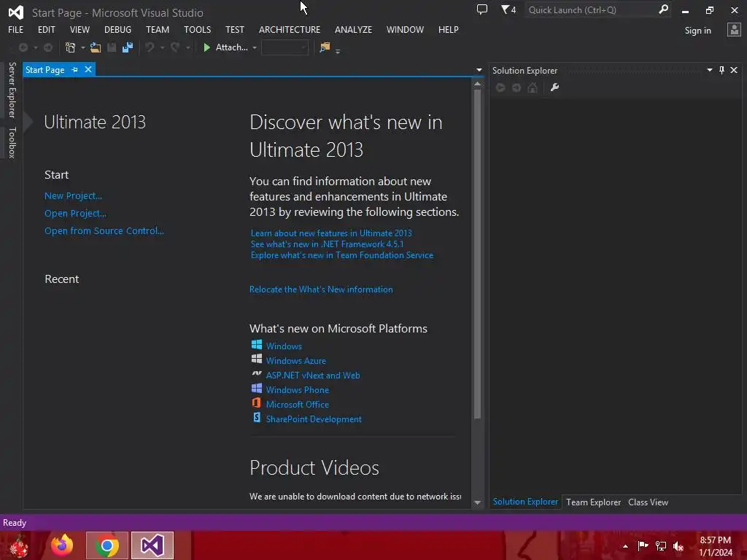Open the Undo history dropdown arrow
747x560 pixels.
pyautogui.click(x=163, y=47)
